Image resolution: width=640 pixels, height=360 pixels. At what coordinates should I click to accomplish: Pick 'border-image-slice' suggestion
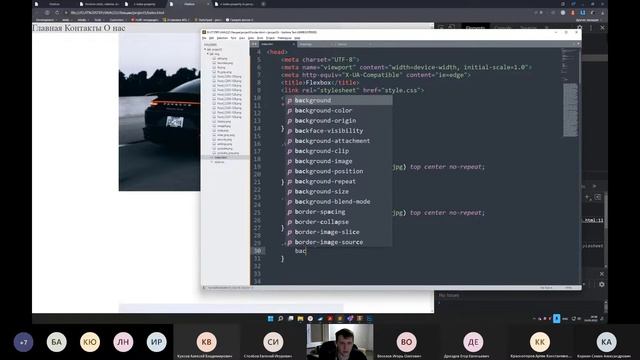pyautogui.click(x=338, y=232)
